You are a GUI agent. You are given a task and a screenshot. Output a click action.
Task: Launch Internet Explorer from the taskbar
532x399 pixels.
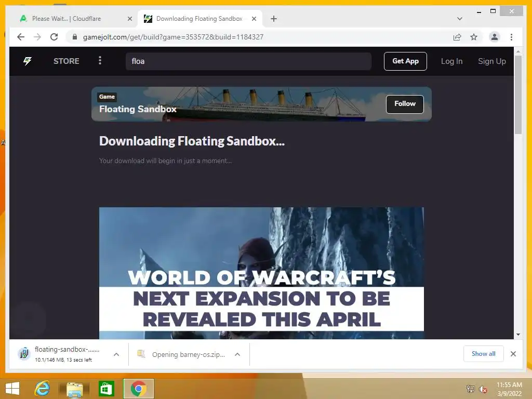pyautogui.click(x=42, y=388)
